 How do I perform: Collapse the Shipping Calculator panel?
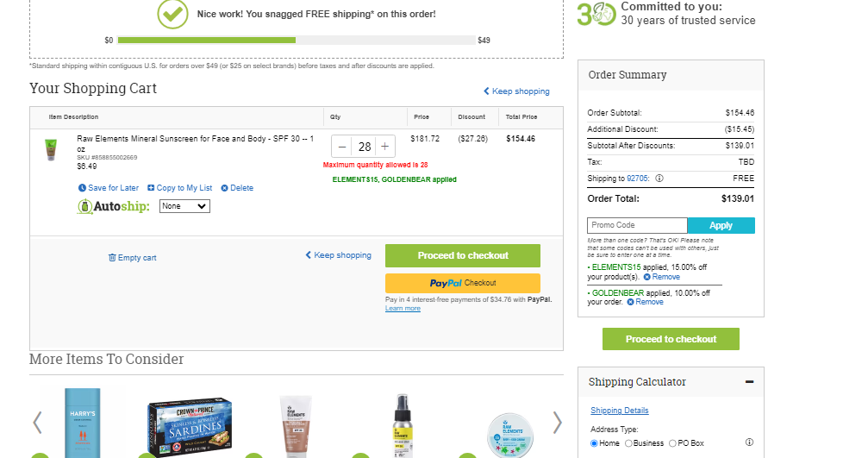pyautogui.click(x=749, y=381)
